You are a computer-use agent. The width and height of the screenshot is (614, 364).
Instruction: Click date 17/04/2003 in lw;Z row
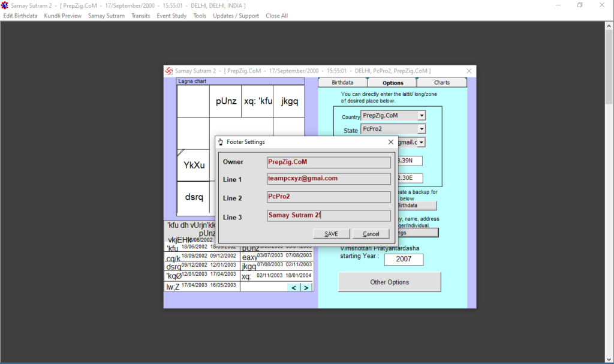(194, 285)
